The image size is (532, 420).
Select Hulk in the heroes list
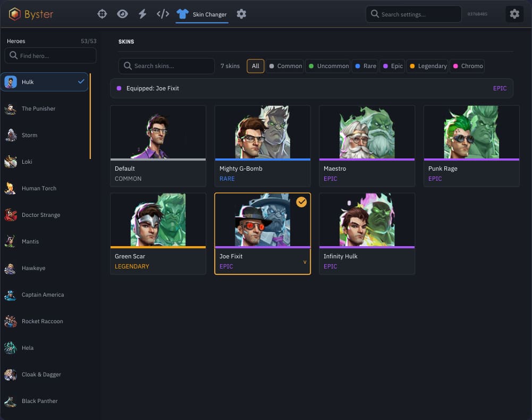point(45,82)
